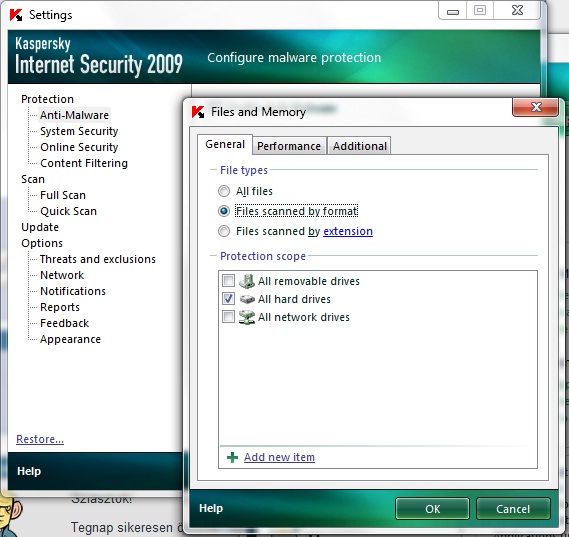The width and height of the screenshot is (569, 537).
Task: Click Add new item link
Action: (x=279, y=457)
